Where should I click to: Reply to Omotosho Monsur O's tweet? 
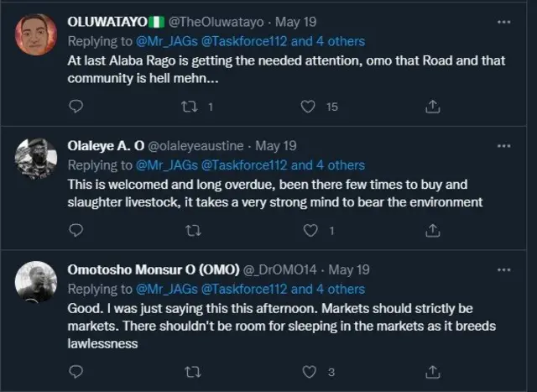point(76,371)
